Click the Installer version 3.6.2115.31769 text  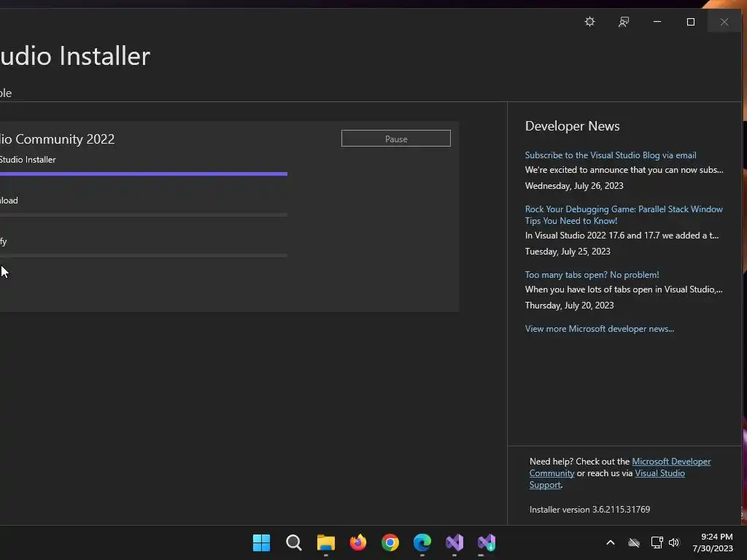click(x=589, y=510)
